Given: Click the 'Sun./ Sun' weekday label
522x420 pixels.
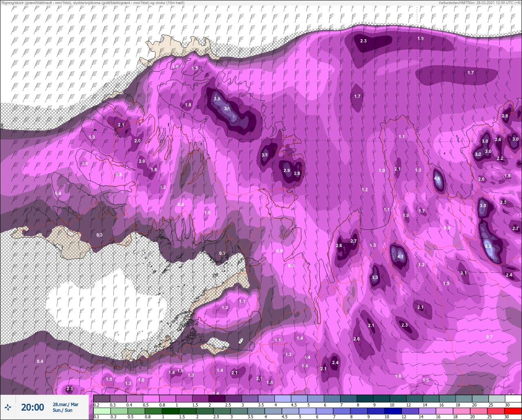Looking at the screenshot, I should pos(63,410).
